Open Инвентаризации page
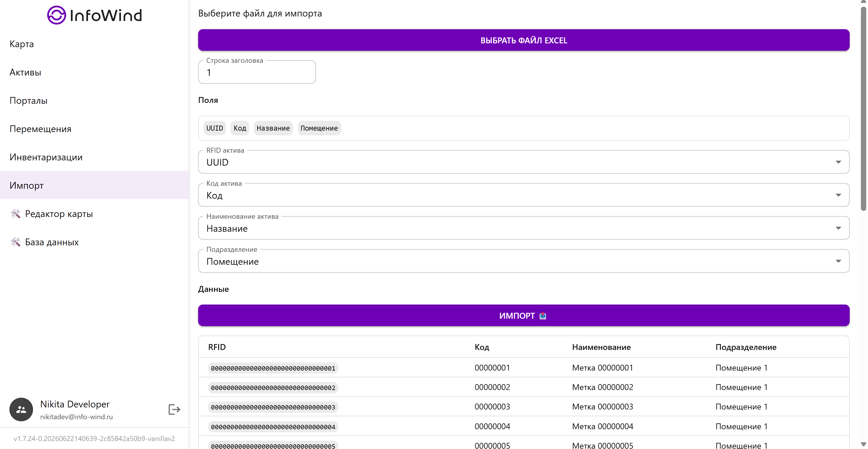Viewport: 868px width, 449px height. pyautogui.click(x=94, y=157)
